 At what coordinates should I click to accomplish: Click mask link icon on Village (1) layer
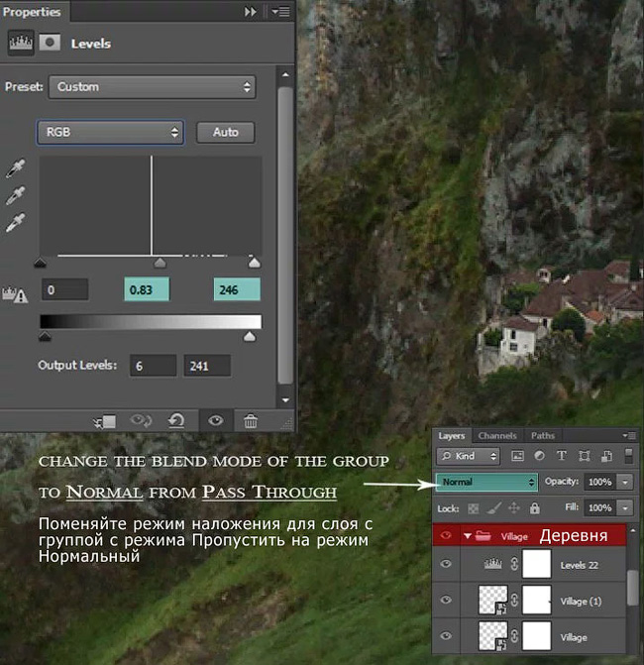click(x=514, y=601)
